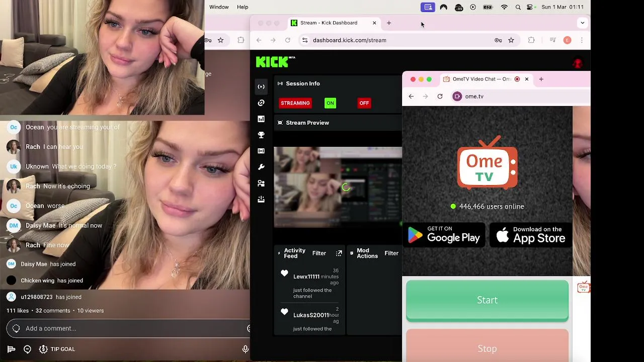
Task: Click the heart icon beside Lewx11111
Action: click(x=285, y=273)
